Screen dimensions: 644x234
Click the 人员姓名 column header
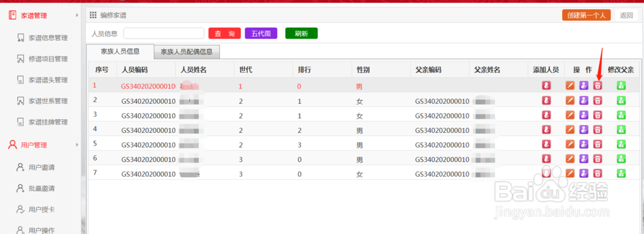click(205, 70)
